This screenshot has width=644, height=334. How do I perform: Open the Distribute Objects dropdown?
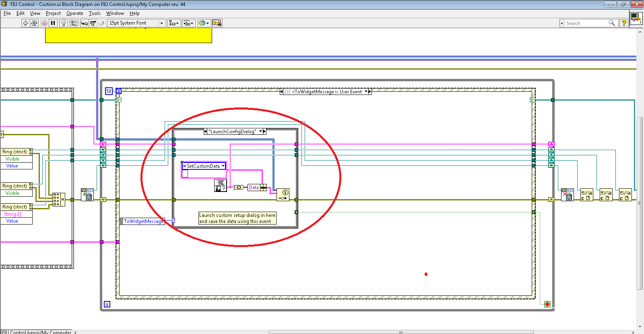(189, 23)
